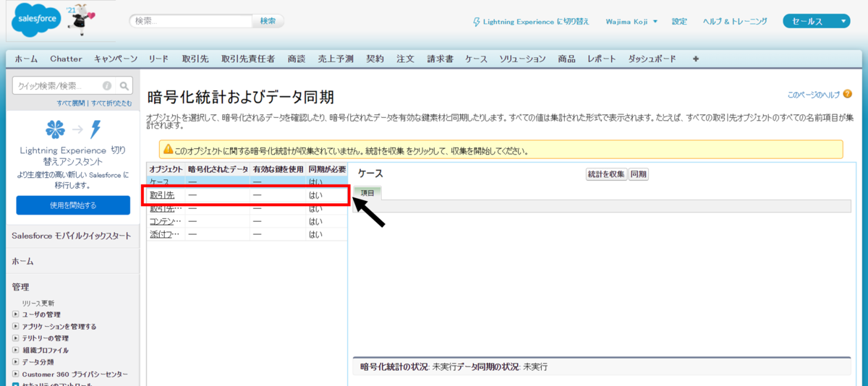
Task: Click the Lightning bolt switch icon in header
Action: 476,22
